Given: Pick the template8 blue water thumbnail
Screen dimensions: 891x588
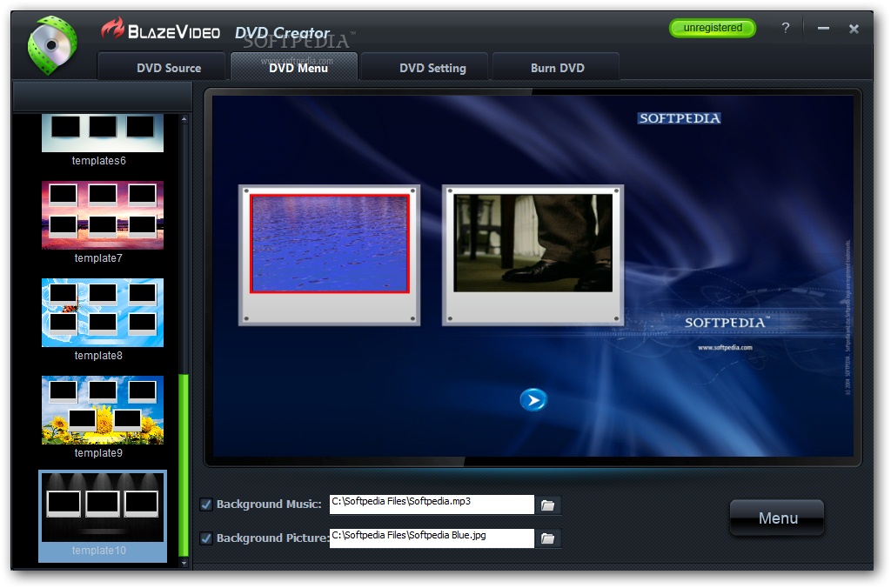Looking at the screenshot, I should pyautogui.click(x=103, y=312).
